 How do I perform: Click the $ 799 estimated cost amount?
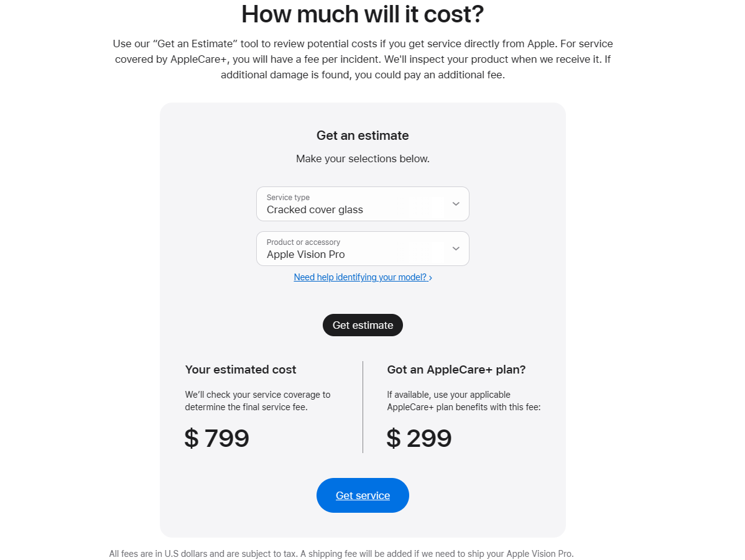217,438
